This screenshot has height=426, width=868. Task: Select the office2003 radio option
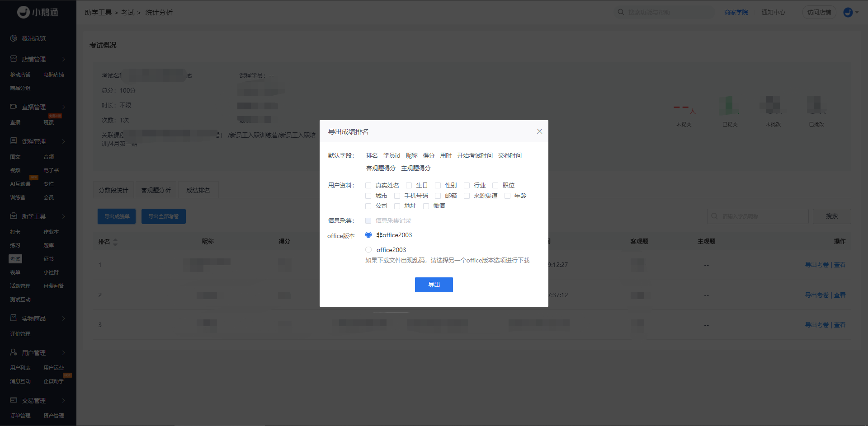[x=368, y=250]
